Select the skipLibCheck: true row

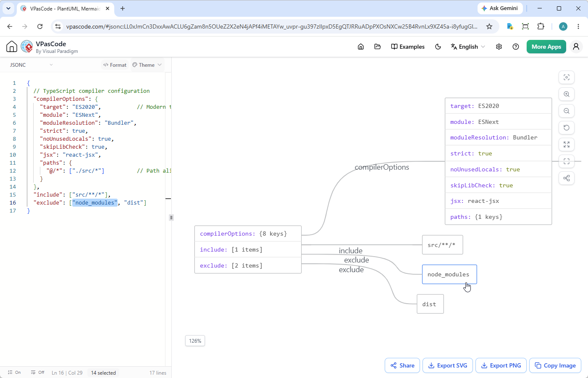point(498,185)
